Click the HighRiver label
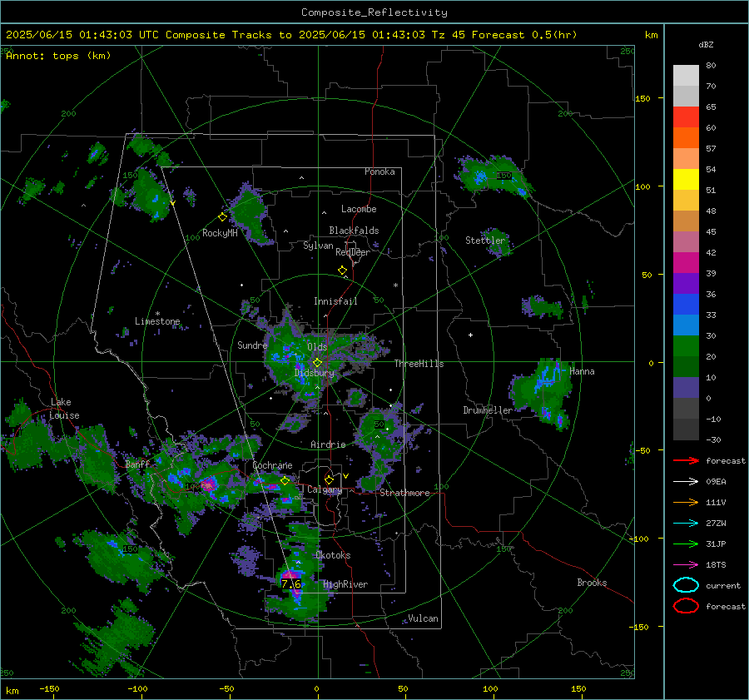The width and height of the screenshot is (749, 700). (x=345, y=584)
